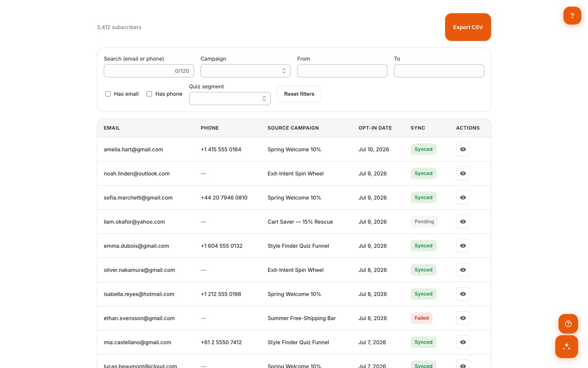
Task: Click the Jul 7, 2026 date in mia.castellano row
Action: 372,342
